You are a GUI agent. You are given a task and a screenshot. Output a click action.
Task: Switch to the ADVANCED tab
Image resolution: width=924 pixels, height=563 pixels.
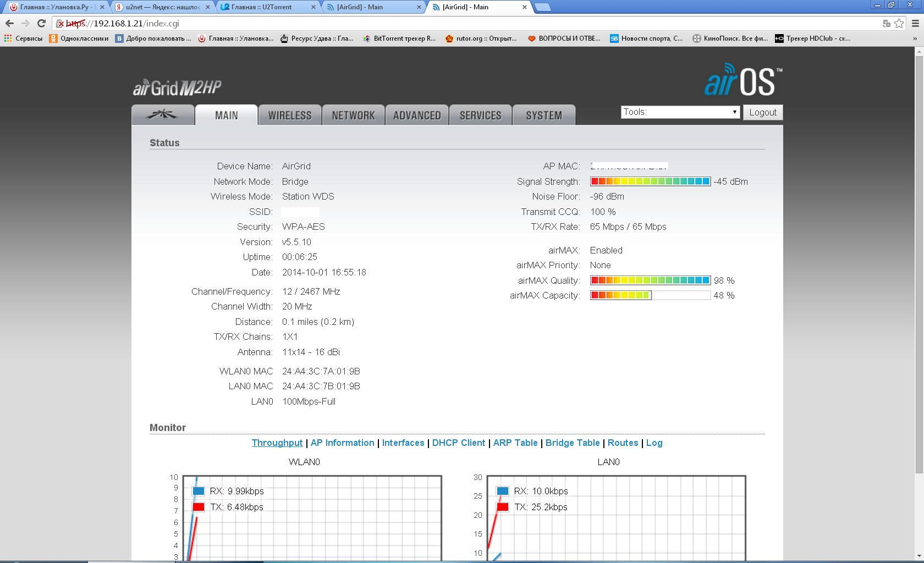417,115
